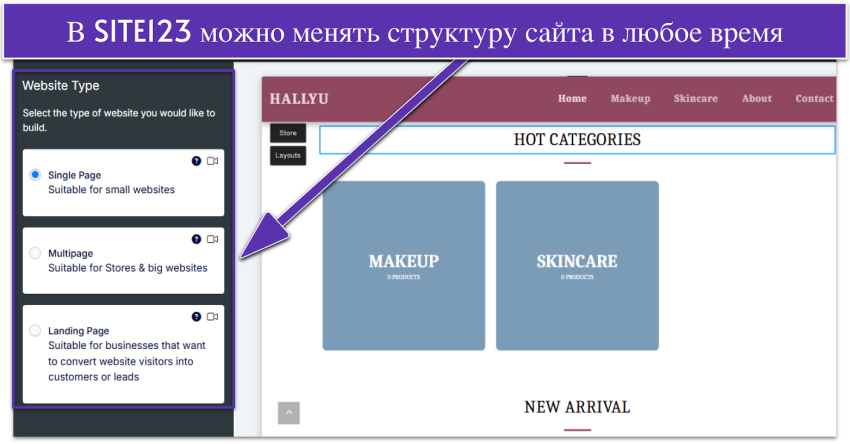This screenshot has height=444, width=850.
Task: Click the scroll-to-top arrow button
Action: (x=289, y=413)
